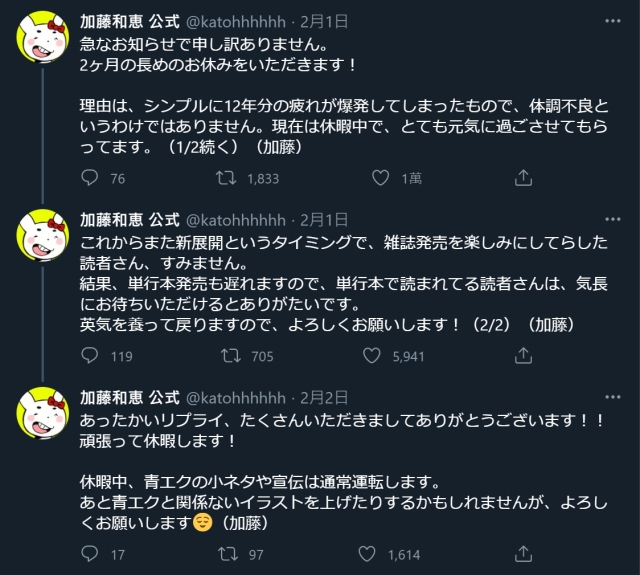The image size is (640, 575).
Task: Reply to the February 2 tweet with 17 comments
Action: coord(89,553)
